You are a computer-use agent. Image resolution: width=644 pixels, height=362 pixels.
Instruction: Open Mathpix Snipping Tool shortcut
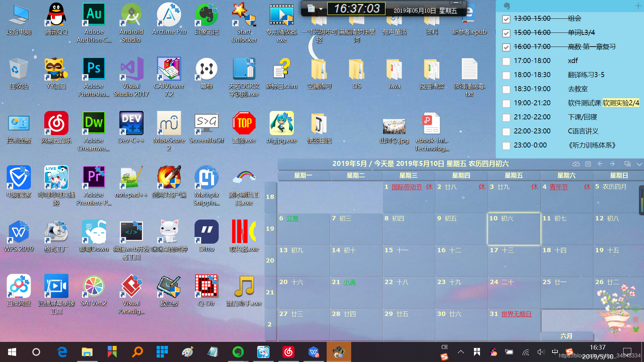coord(207,186)
